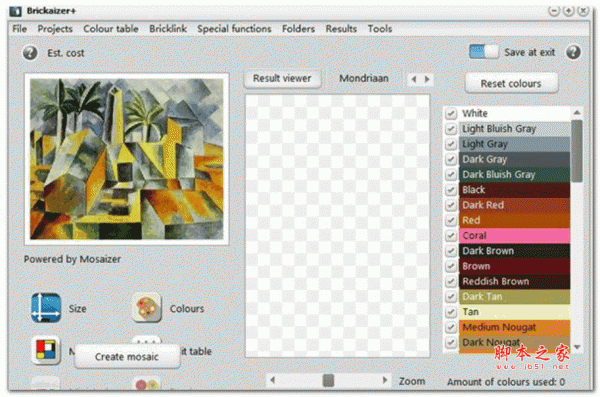The image size is (600, 397).
Task: Uncheck the Light Bluish Gray checkbox
Action: (451, 129)
